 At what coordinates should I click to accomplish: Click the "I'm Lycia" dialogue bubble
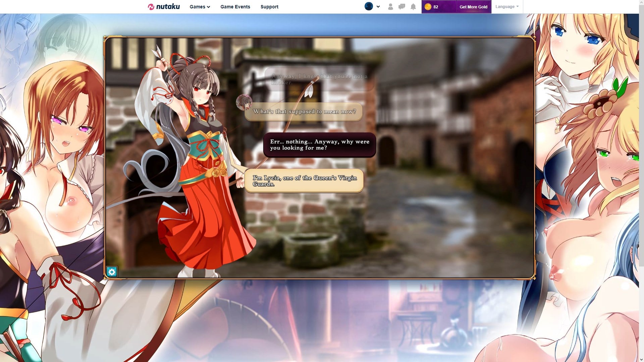[x=304, y=181]
